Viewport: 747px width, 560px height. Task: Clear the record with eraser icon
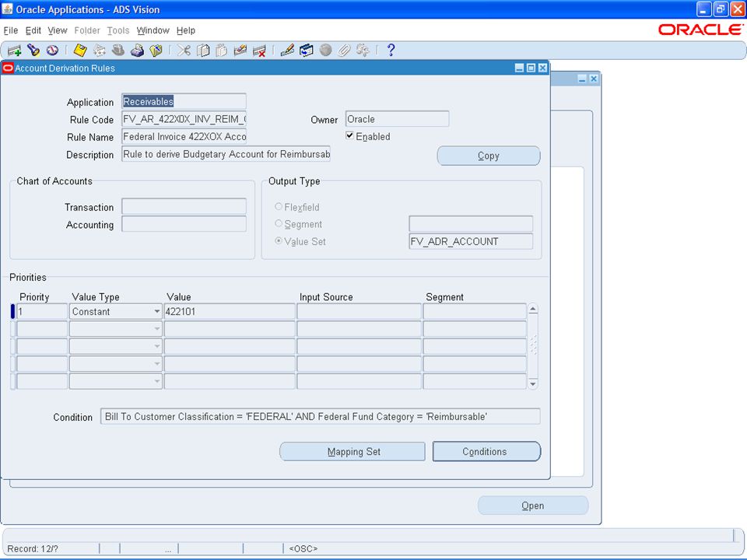[240, 50]
